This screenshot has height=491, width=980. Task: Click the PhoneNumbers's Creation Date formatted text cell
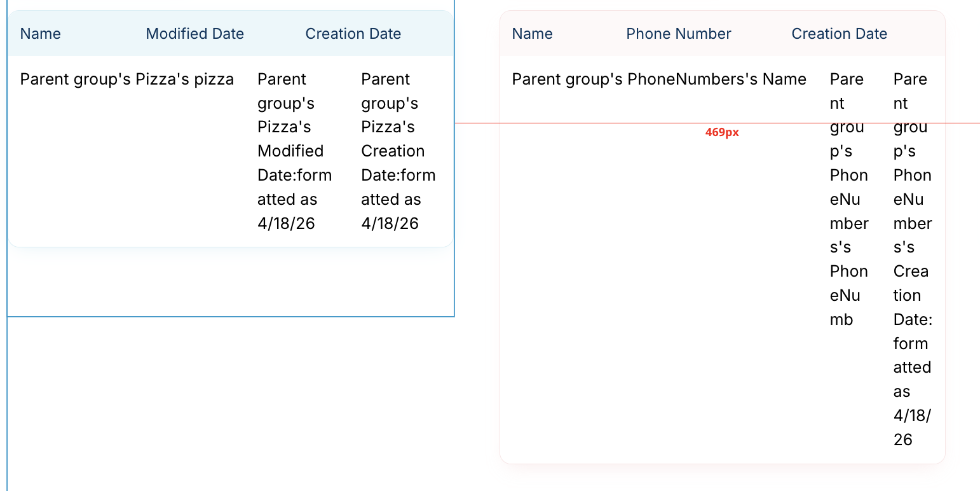point(912,259)
